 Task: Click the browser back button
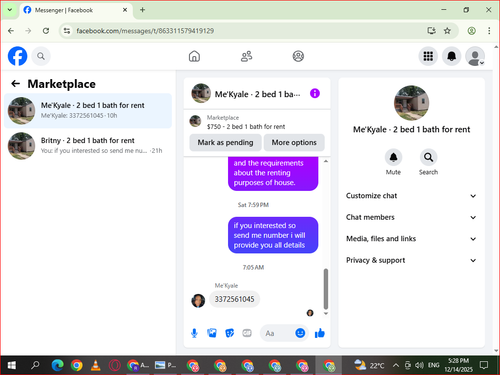pyautogui.click(x=11, y=31)
